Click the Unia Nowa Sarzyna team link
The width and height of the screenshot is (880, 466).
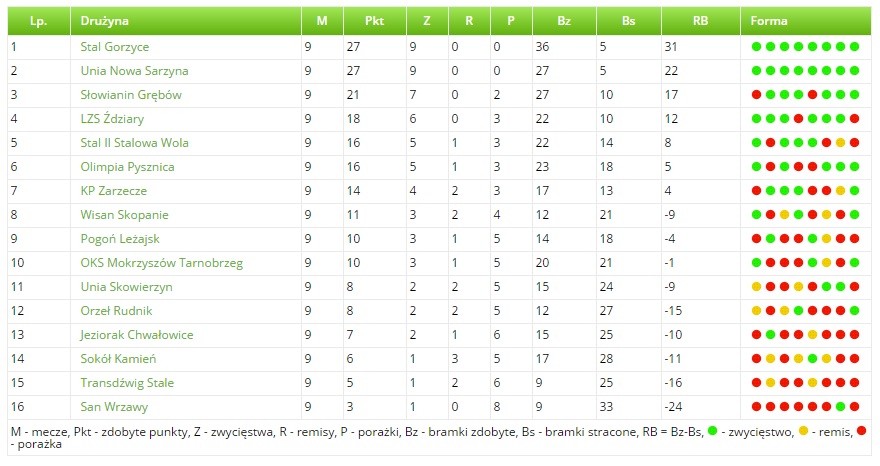[x=134, y=71]
